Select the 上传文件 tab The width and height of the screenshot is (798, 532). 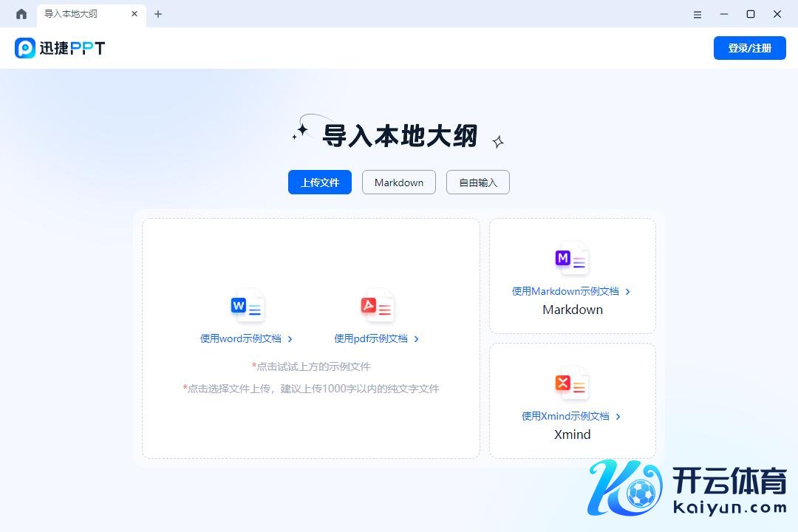tap(319, 183)
